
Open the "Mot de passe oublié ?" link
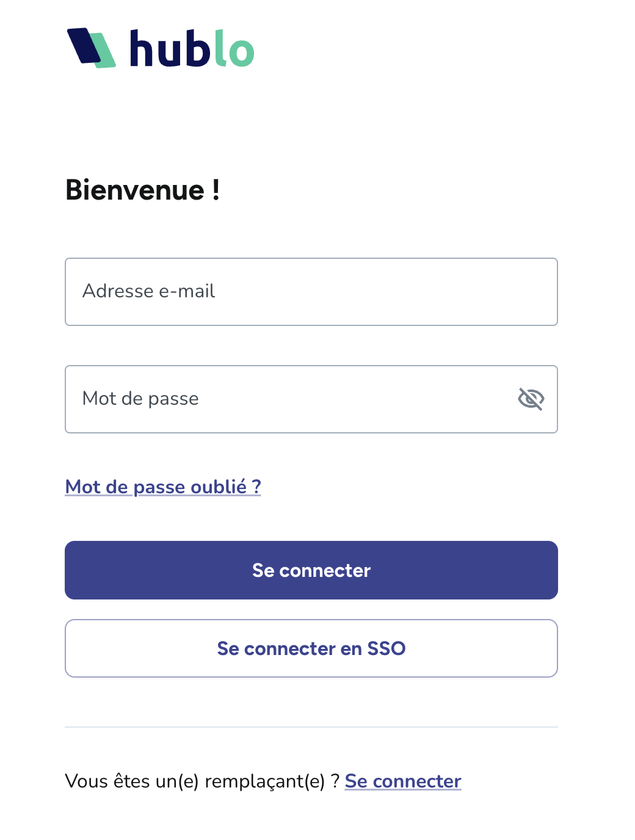pos(162,487)
